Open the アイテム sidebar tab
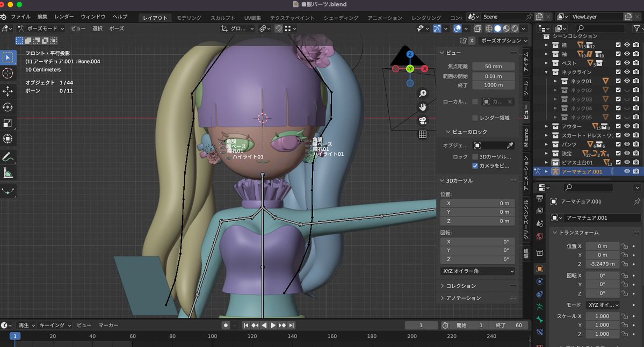The image size is (644, 347). click(526, 62)
